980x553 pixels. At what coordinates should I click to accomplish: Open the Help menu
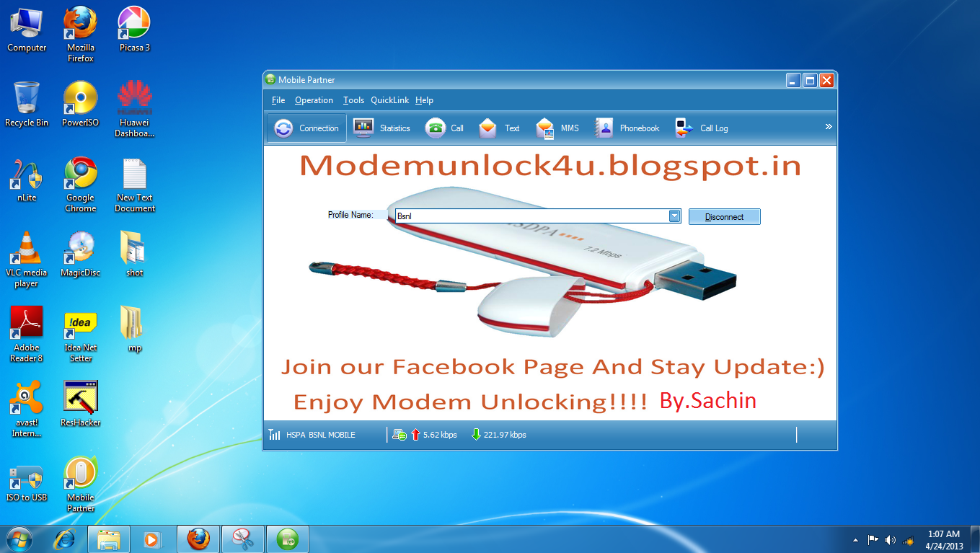(424, 100)
